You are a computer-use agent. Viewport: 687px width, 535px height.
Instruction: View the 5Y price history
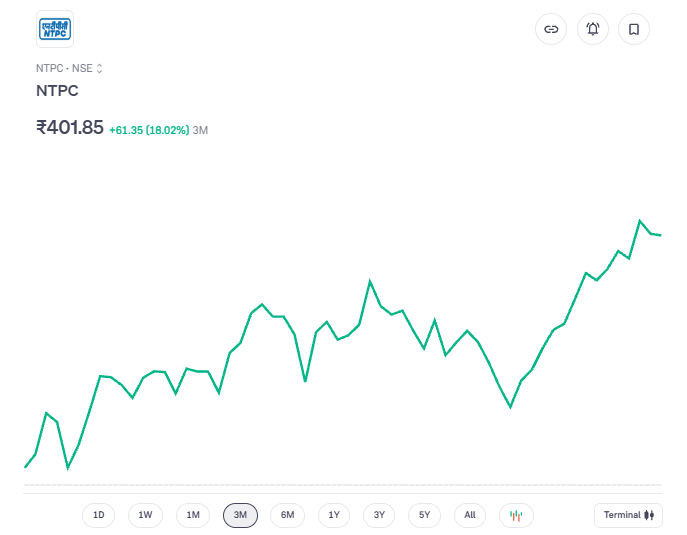424,515
